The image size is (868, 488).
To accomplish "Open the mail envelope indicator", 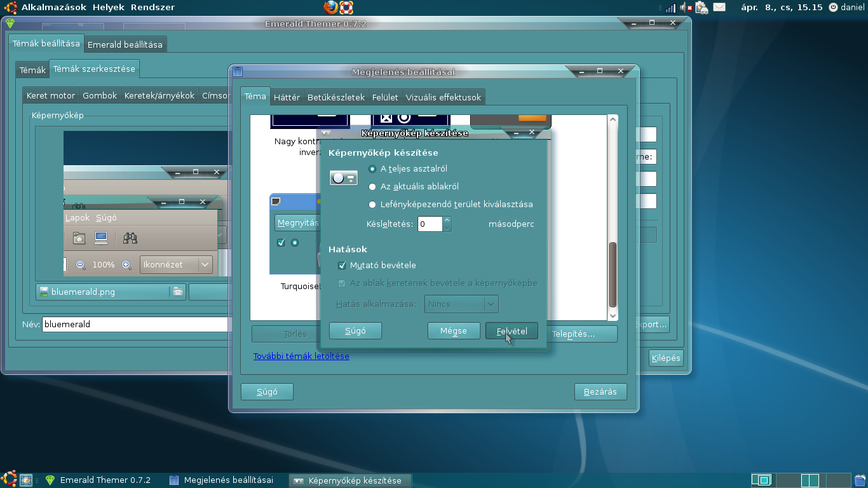I will (719, 8).
